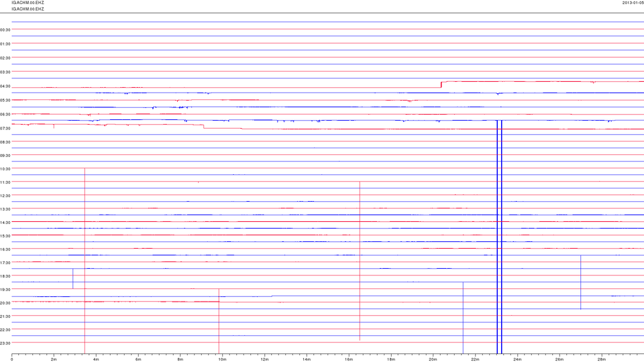Viewport: 644px width, 362px height.
Task: Select the 17:30 time row label
Action: pyautogui.click(x=5, y=263)
